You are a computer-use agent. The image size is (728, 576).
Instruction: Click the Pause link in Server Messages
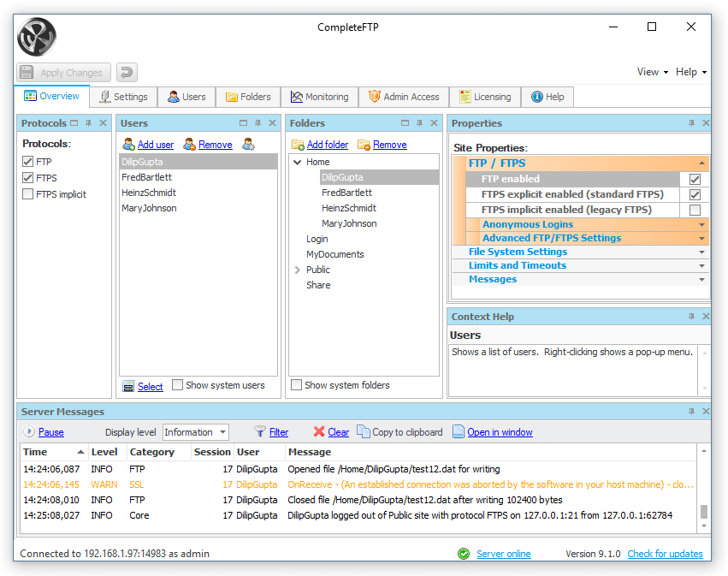click(51, 432)
